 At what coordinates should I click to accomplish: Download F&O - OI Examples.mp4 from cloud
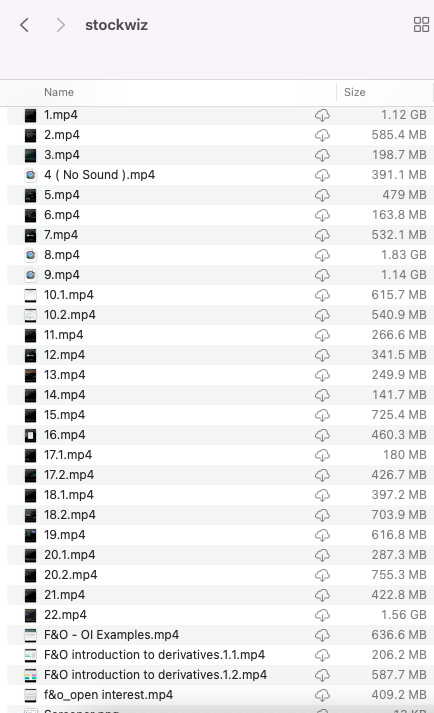(322, 635)
